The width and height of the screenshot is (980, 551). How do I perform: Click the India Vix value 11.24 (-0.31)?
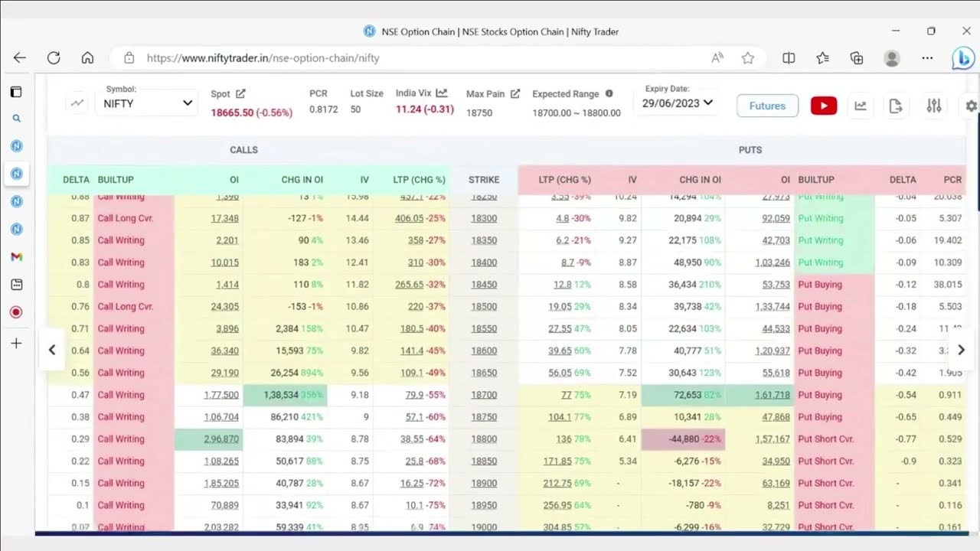pyautogui.click(x=425, y=109)
